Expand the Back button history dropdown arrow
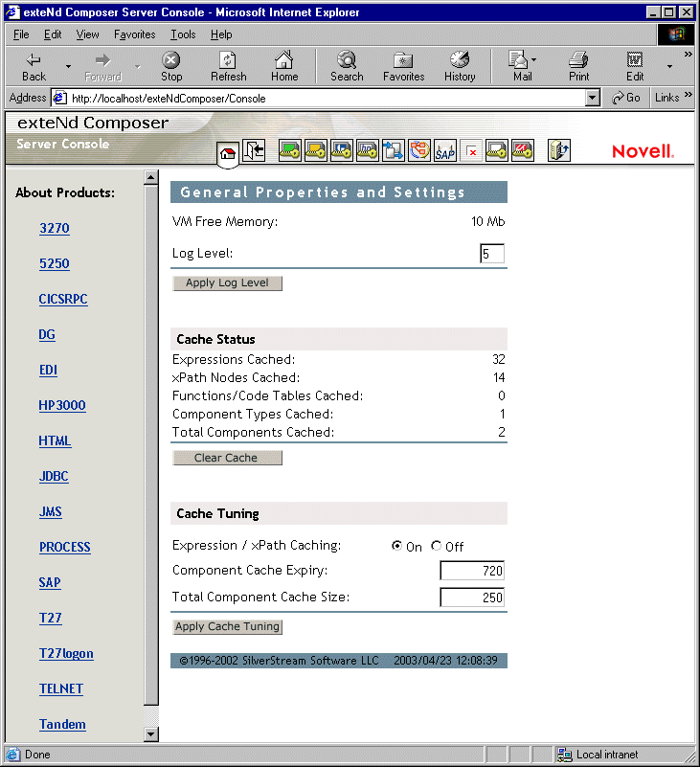This screenshot has width=700, height=767. [x=69, y=66]
